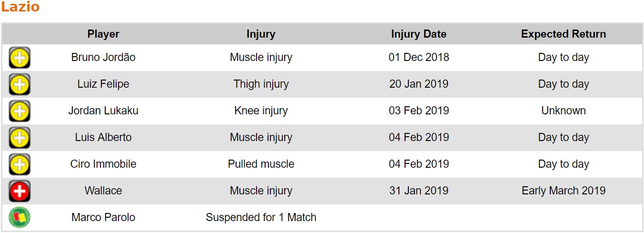Click player name Wallace
This screenshot has width=644, height=233.
coord(103,191)
